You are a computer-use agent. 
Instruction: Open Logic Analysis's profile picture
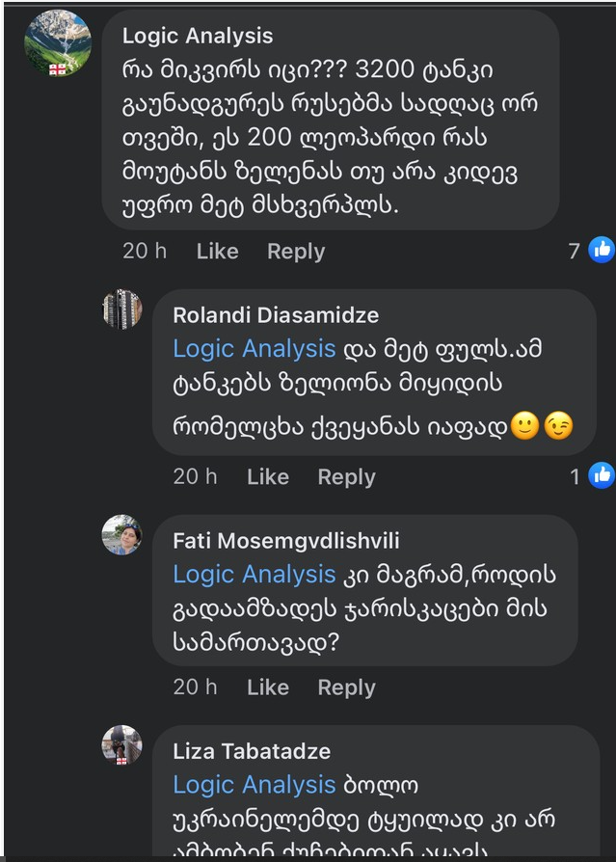click(56, 43)
